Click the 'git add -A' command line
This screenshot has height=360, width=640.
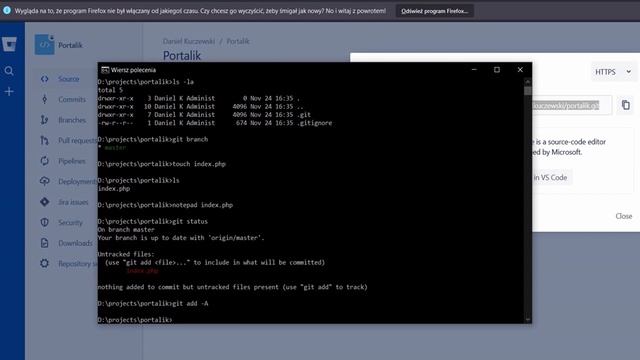(153, 303)
